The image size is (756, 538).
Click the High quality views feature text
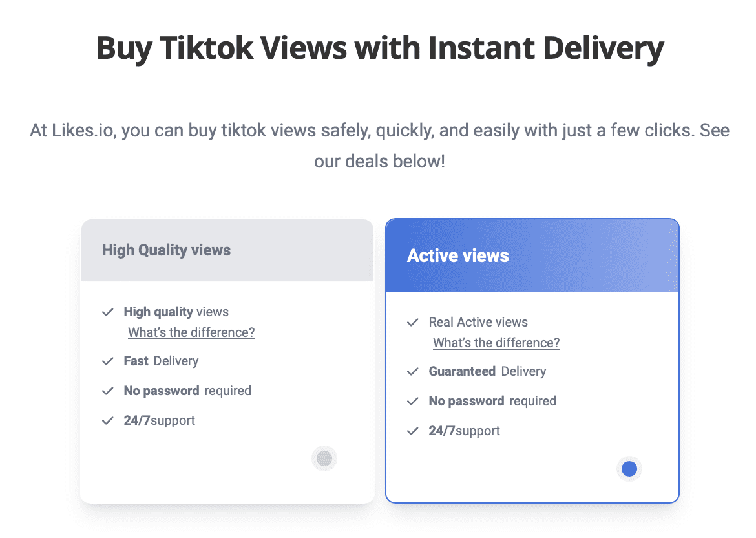(x=176, y=312)
